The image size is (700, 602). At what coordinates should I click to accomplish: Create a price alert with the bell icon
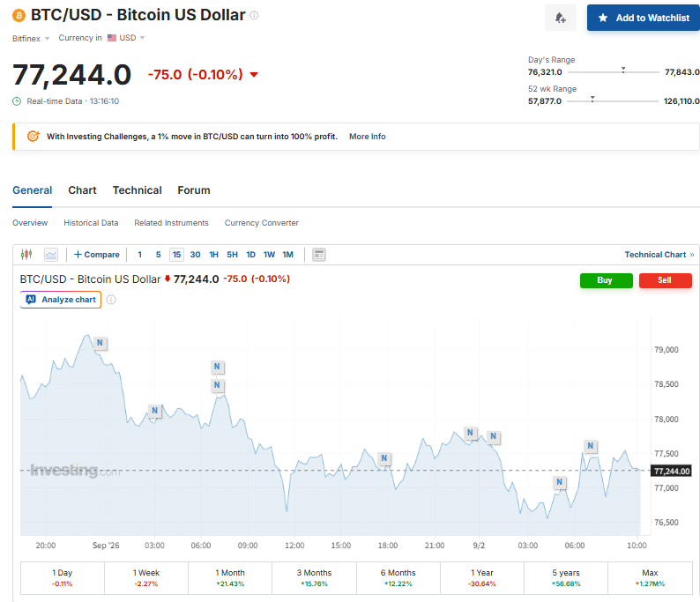click(x=561, y=18)
